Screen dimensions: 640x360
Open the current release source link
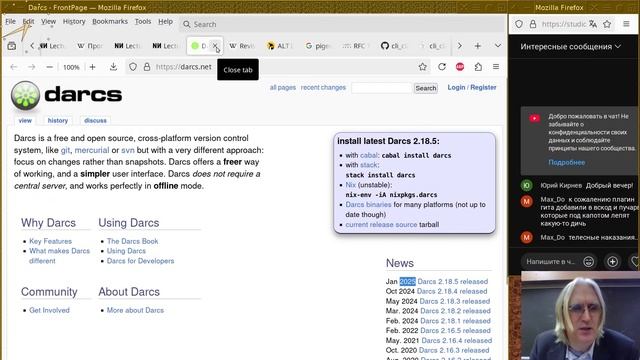(381, 224)
